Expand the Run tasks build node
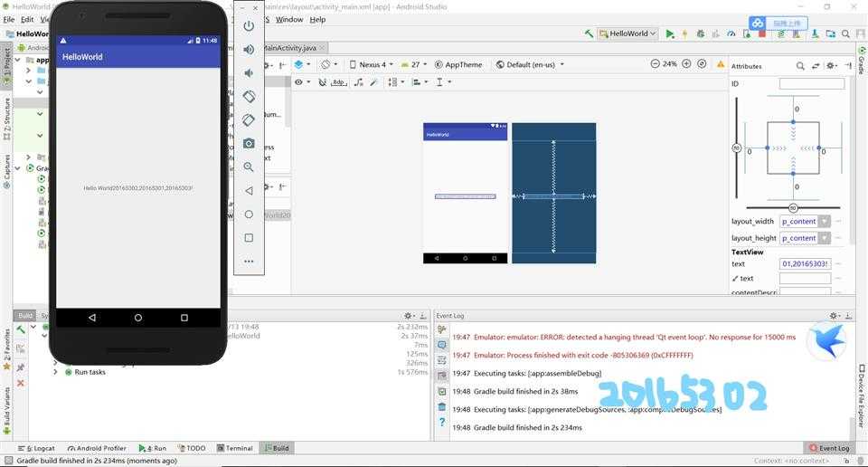The height and width of the screenshot is (467, 868). coord(55,372)
